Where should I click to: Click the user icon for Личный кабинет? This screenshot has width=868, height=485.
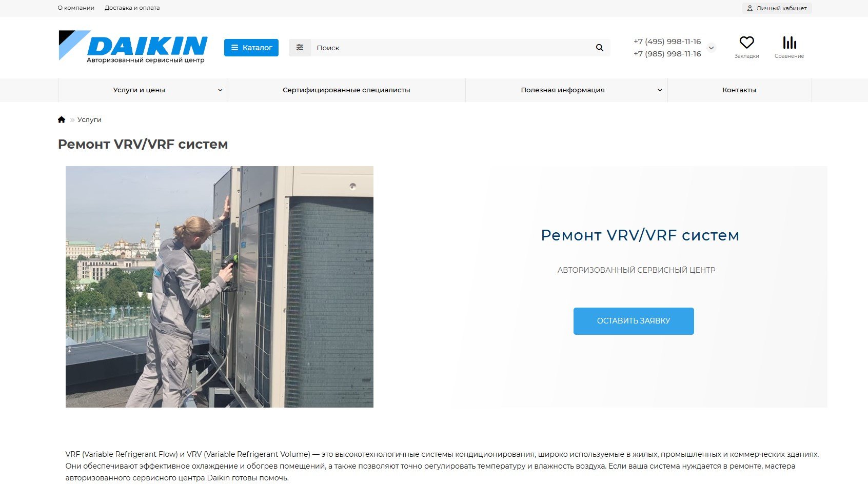[749, 8]
